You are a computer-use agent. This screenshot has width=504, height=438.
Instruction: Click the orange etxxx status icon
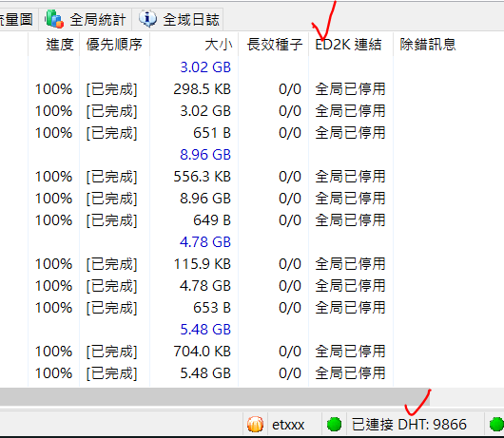click(256, 424)
